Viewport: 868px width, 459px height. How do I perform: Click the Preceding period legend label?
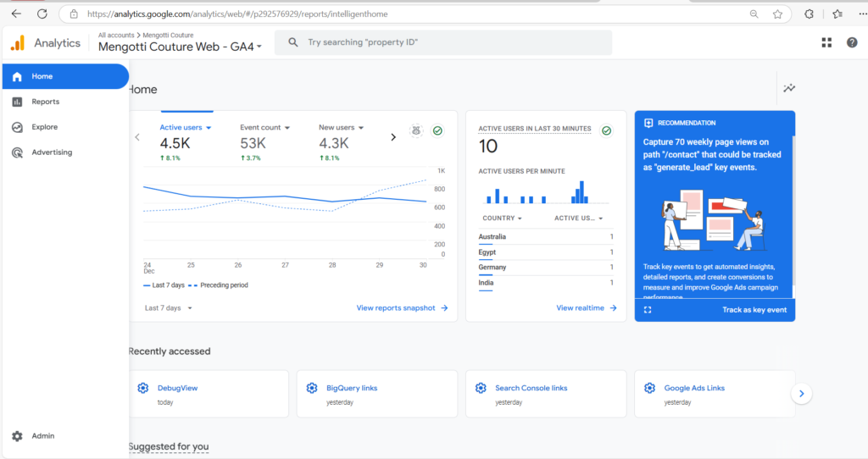point(224,285)
